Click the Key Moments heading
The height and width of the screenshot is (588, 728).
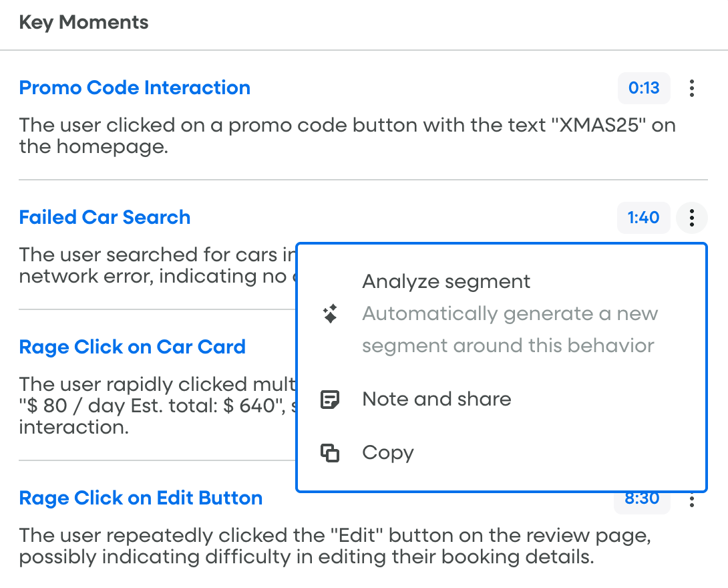click(x=84, y=23)
